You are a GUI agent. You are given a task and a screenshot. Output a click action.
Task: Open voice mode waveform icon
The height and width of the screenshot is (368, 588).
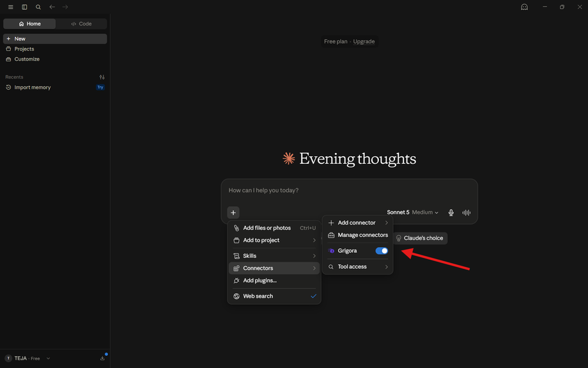point(466,212)
